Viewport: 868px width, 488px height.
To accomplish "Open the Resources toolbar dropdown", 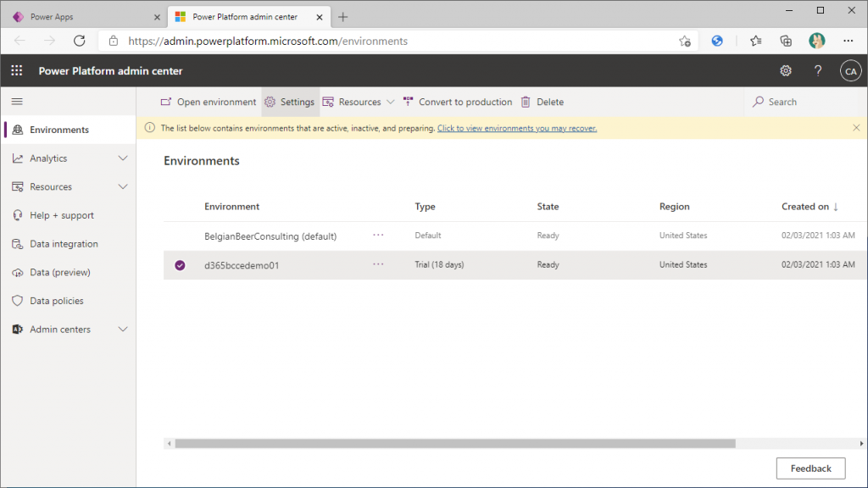I will (359, 102).
